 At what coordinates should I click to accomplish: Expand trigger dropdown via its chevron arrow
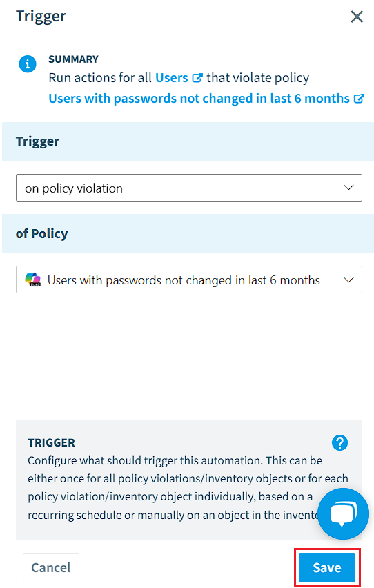[x=348, y=188]
